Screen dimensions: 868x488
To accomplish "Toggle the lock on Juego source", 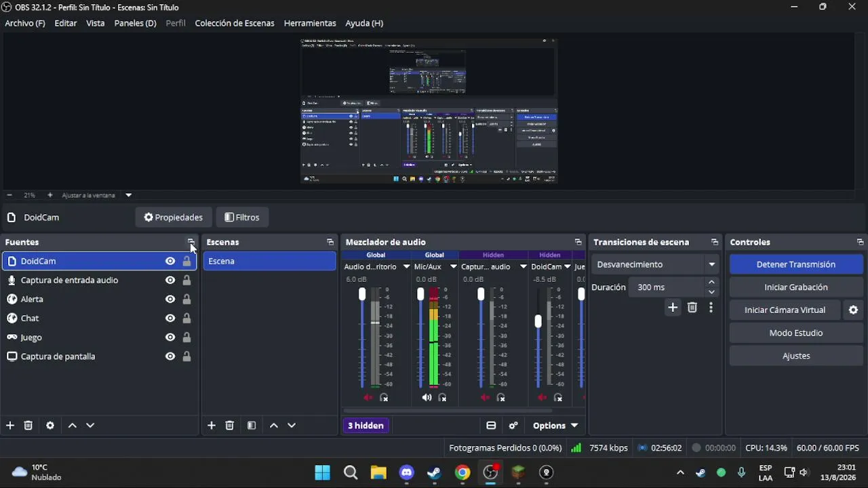I will coord(186,337).
